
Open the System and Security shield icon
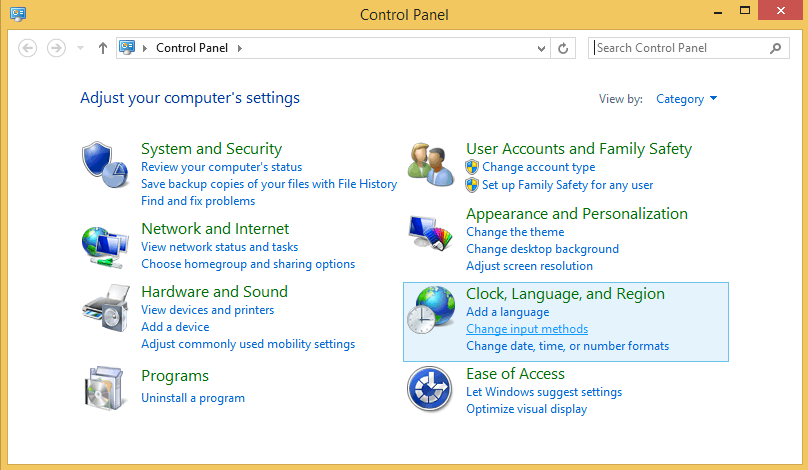point(105,165)
